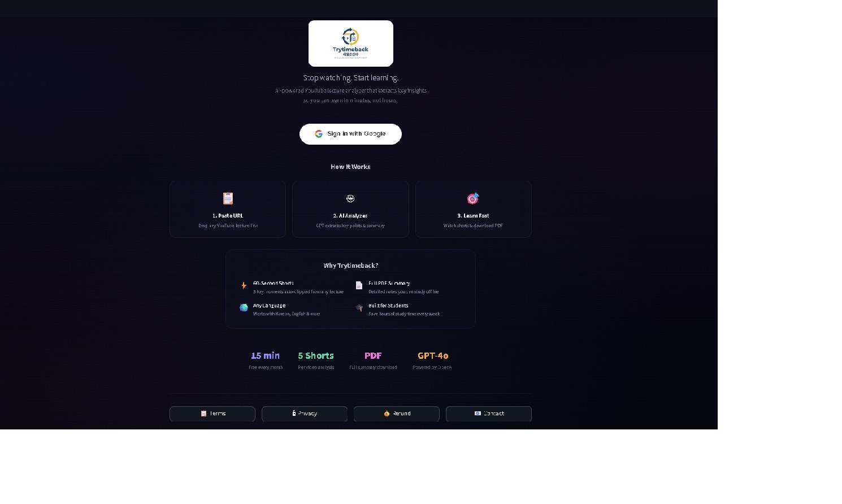Click the clipboard icon above Paste URL

228,198
